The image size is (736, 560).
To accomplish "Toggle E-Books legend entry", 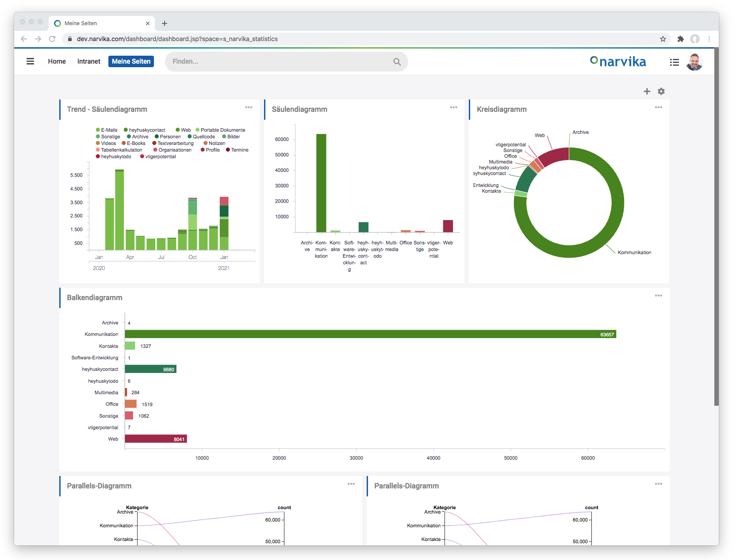I will pos(134,143).
